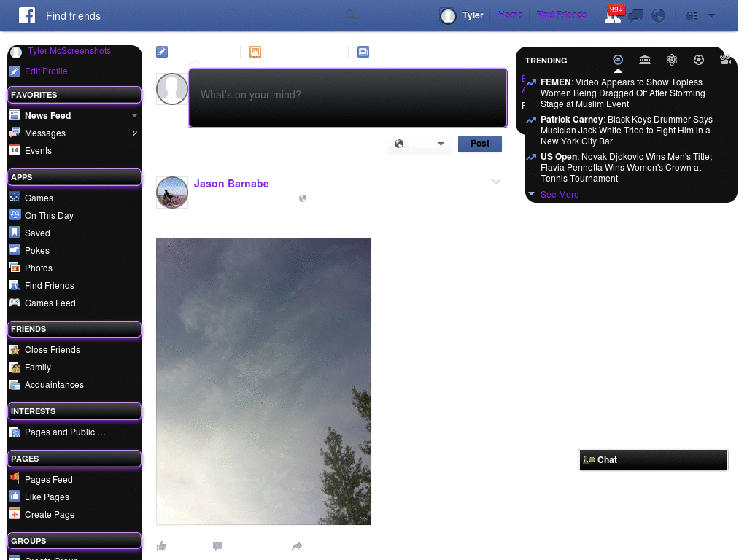
Task: Open the Patrick Carney trending story
Action: coord(627,130)
